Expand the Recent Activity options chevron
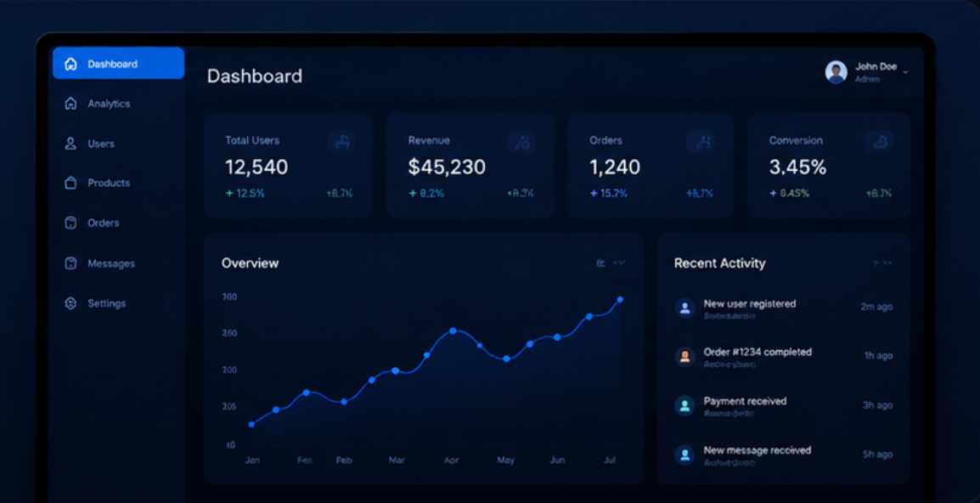 point(887,263)
